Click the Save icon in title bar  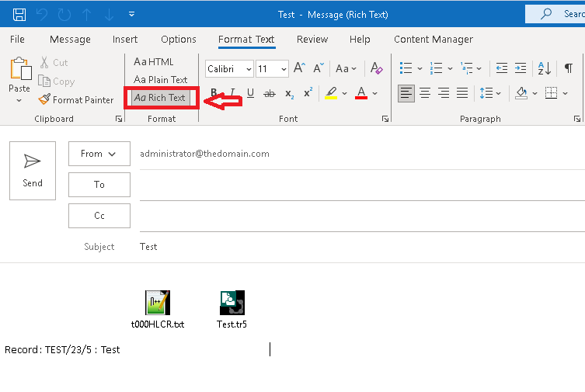click(19, 14)
